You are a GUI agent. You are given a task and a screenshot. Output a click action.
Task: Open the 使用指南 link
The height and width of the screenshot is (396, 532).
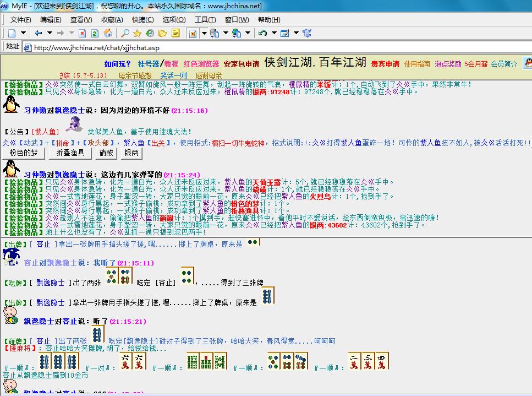pyautogui.click(x=418, y=64)
